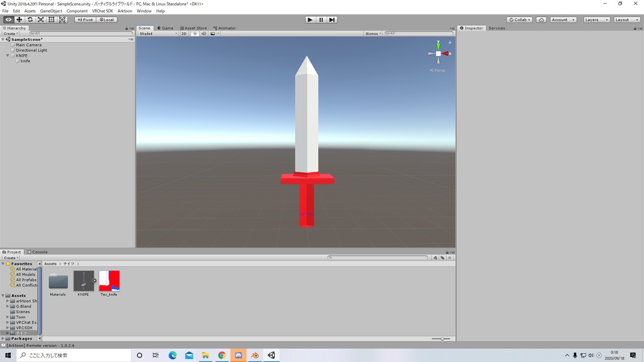
Task: Open Discord from the taskbar
Action: pos(238,356)
